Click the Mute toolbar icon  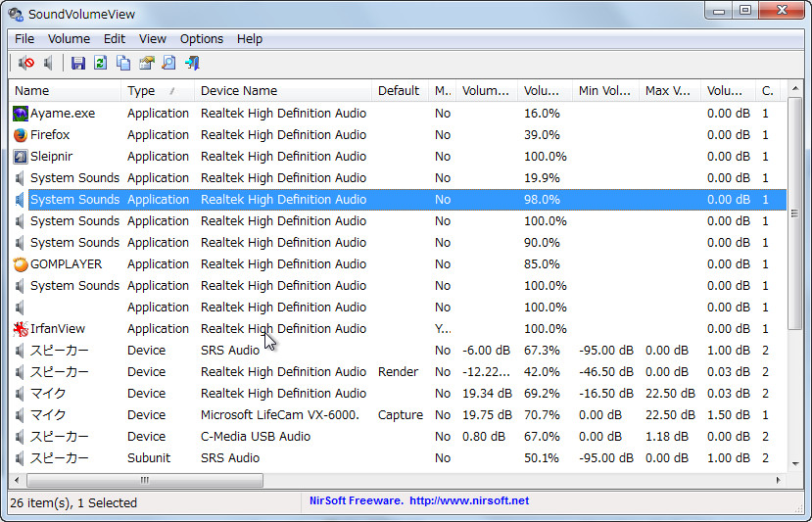(x=25, y=64)
